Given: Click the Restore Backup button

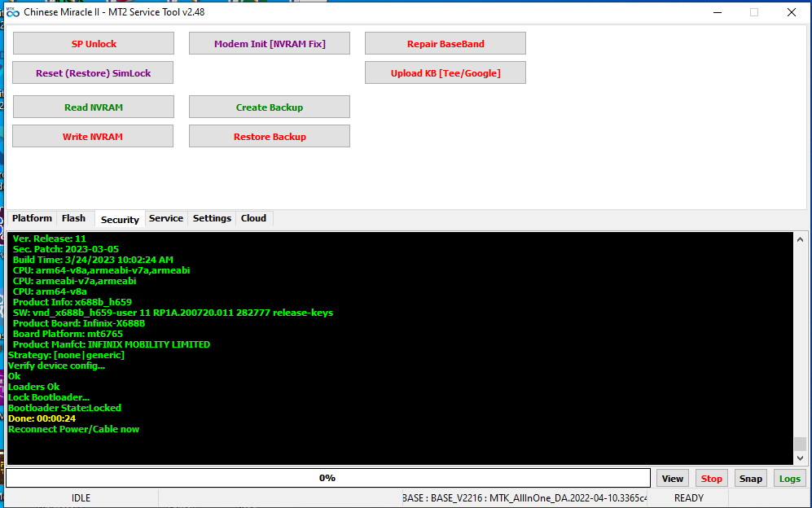Looking at the screenshot, I should [x=269, y=137].
